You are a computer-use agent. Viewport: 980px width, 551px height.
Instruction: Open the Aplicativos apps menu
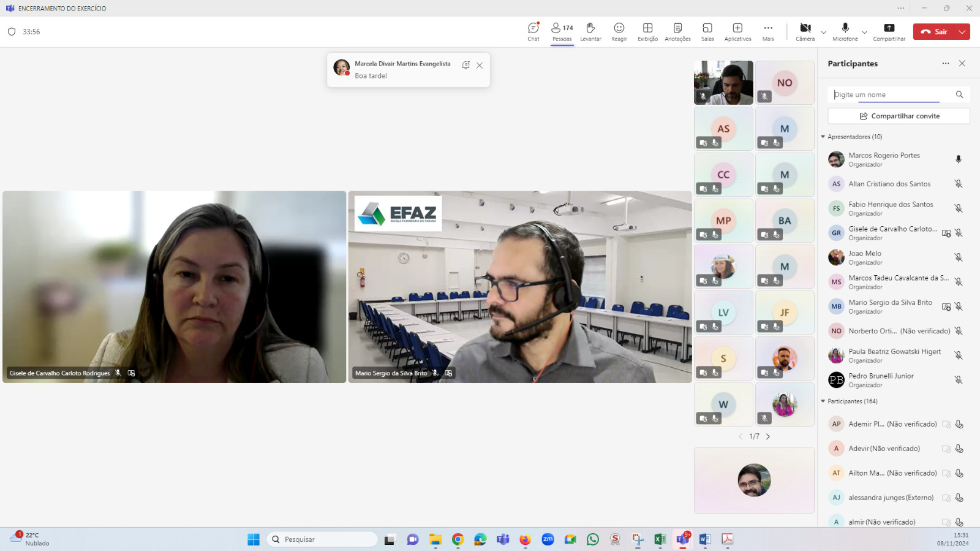pyautogui.click(x=737, y=32)
